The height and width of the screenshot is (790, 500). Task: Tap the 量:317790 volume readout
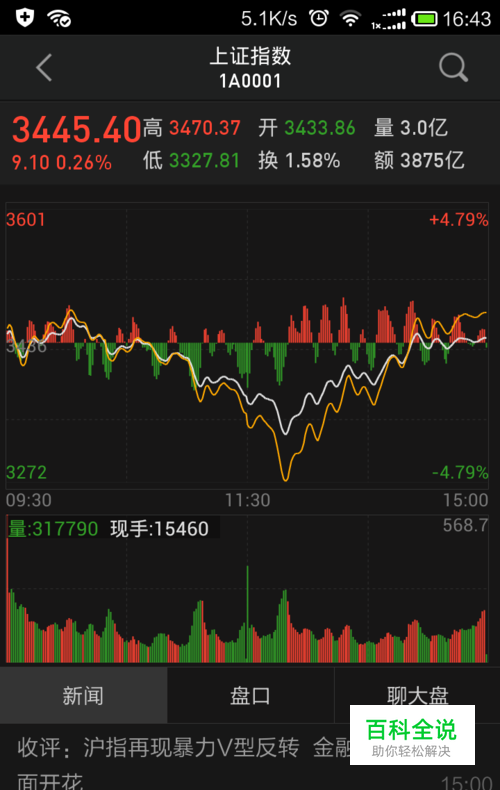[x=52, y=529]
